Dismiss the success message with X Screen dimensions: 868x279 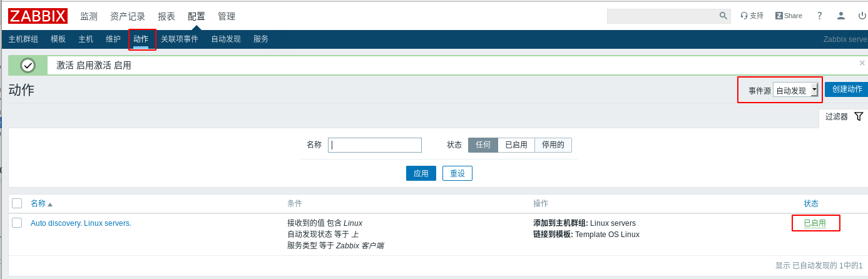[862, 63]
